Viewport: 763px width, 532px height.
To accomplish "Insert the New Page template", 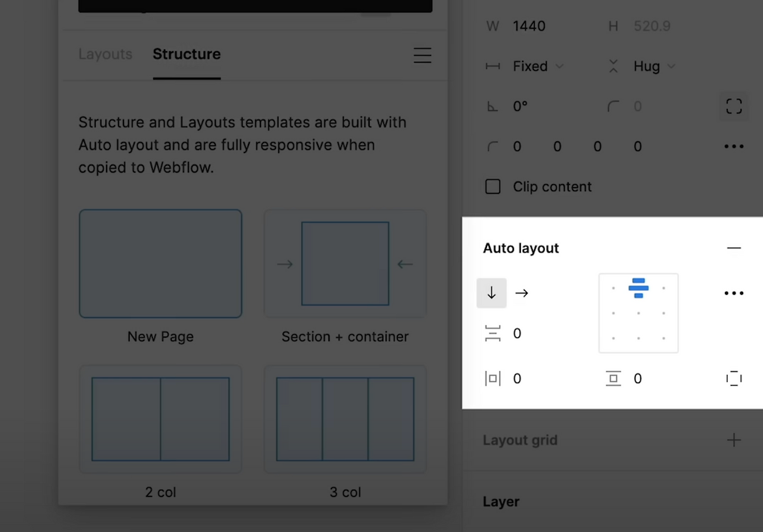I will (x=160, y=263).
